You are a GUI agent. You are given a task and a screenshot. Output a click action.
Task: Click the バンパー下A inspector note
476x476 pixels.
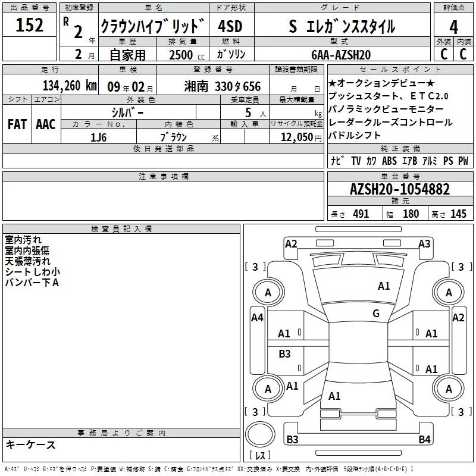click(x=32, y=283)
